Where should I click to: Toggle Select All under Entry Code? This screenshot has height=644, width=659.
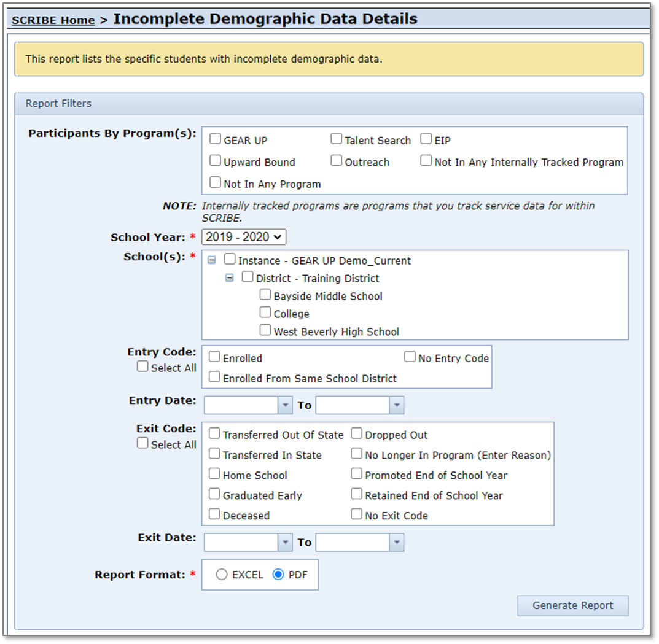[x=142, y=367]
